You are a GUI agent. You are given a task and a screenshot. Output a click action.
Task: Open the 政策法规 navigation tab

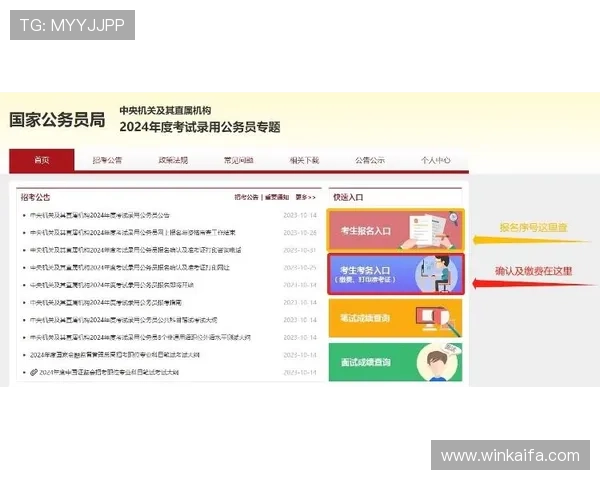pos(173,160)
